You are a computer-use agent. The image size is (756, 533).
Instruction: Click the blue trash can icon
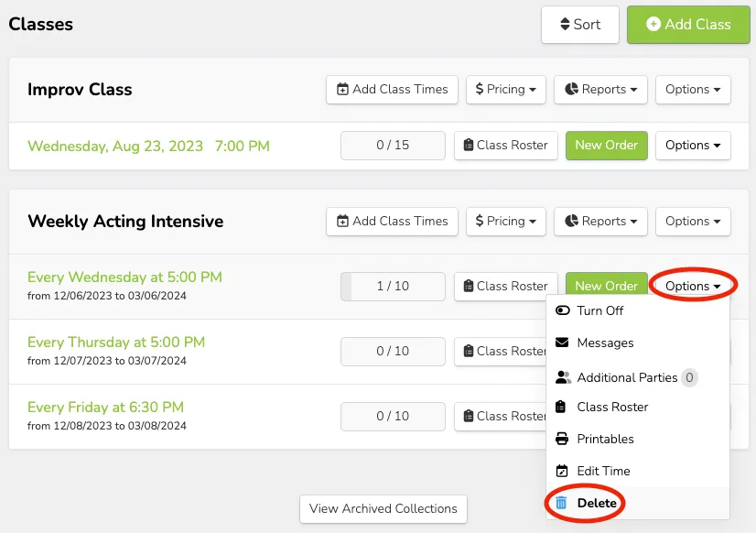pos(561,503)
